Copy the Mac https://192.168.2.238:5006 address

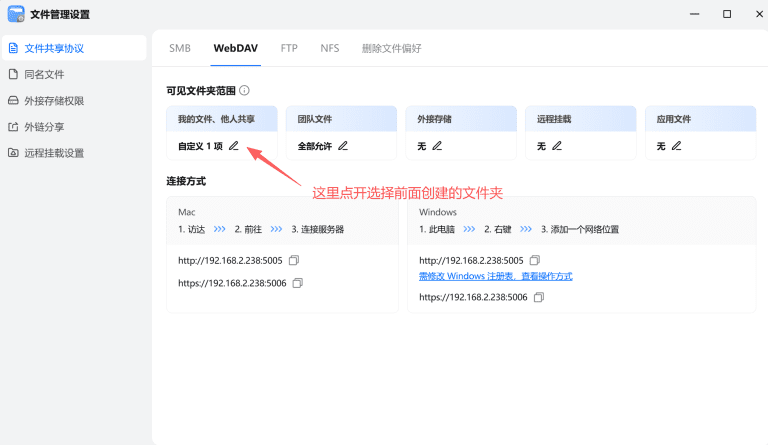pos(297,283)
